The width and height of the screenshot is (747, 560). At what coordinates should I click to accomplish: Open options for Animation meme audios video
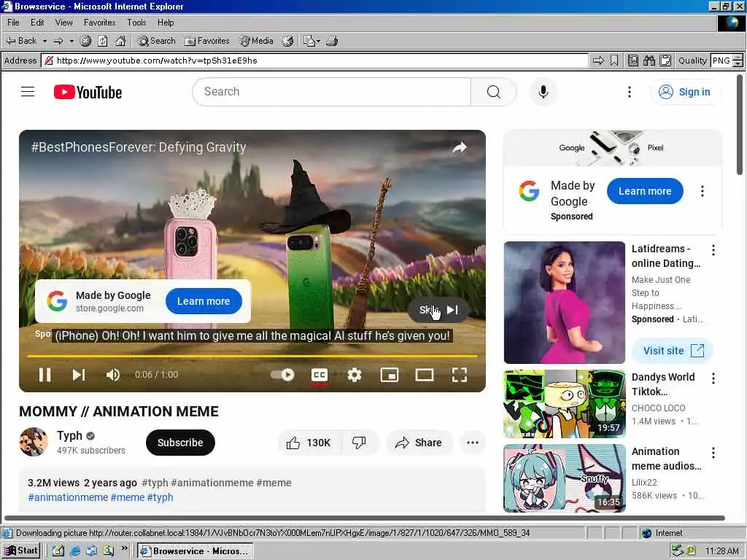coord(713,453)
